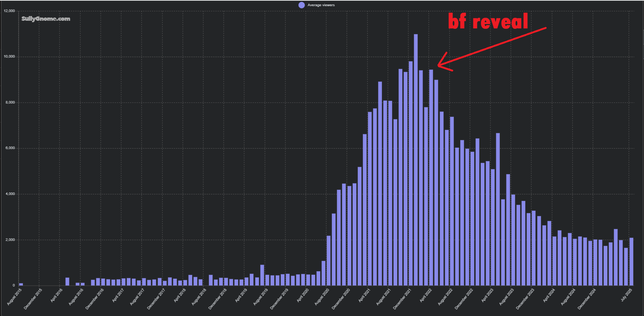
Task: Click the December 2022 axis label
Action: click(464, 299)
